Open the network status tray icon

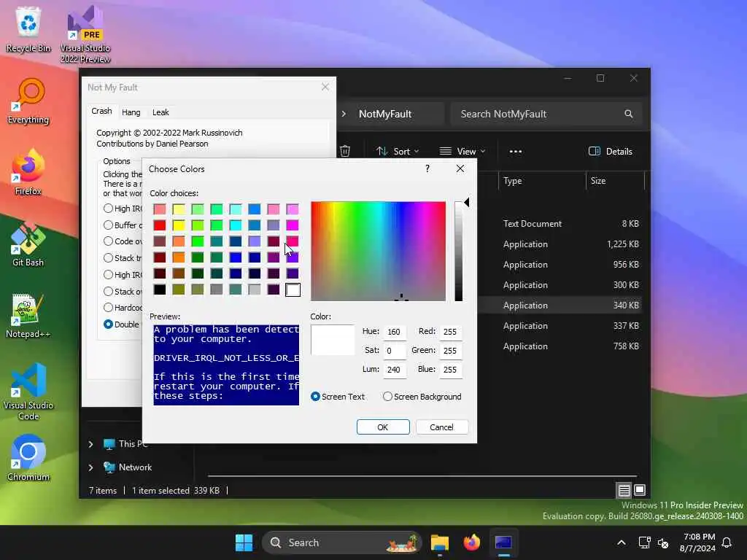pos(644,542)
